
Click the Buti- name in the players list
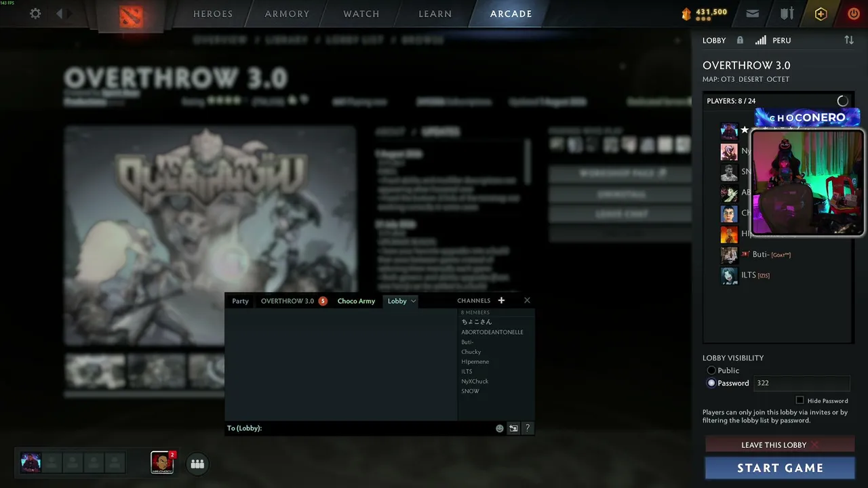coord(762,255)
